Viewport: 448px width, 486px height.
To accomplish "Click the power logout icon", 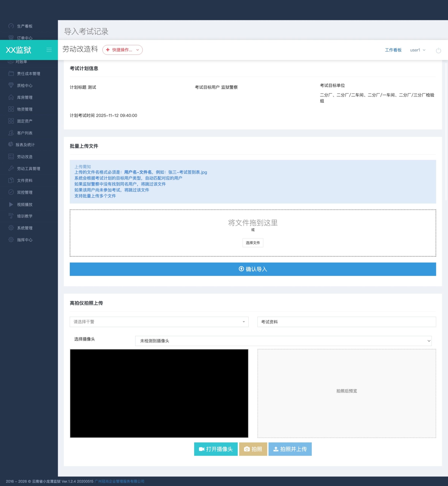I will pos(438,50).
